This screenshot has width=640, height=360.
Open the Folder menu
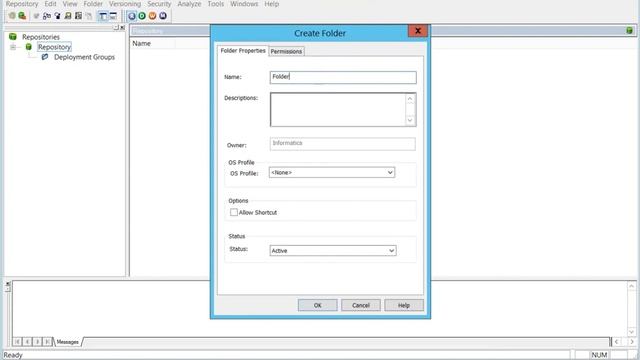(x=93, y=4)
